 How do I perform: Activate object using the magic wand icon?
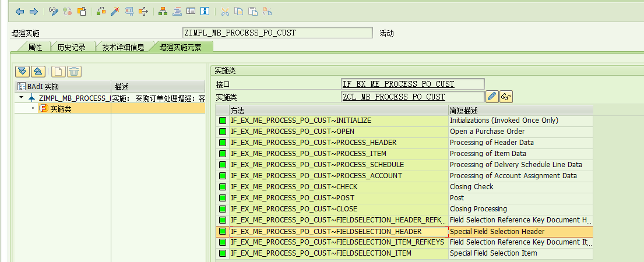(x=115, y=11)
